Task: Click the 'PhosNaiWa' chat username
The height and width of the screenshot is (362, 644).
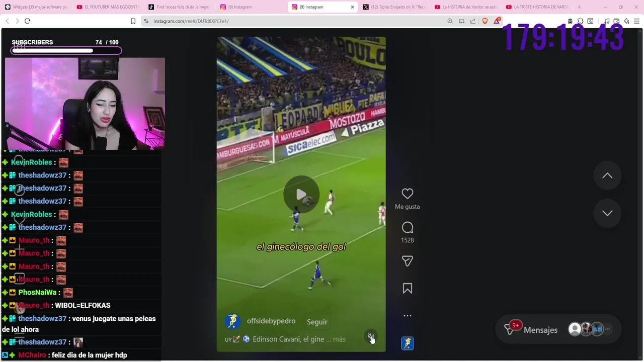Action: click(37, 292)
